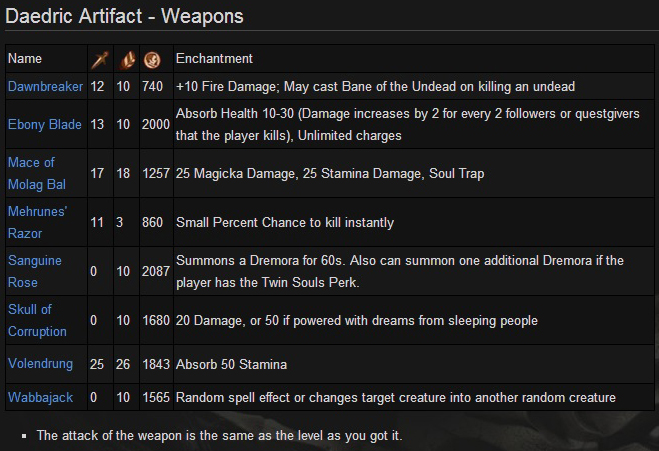Image resolution: width=659 pixels, height=451 pixels.
Task: Click the Name column header
Action: [x=25, y=59]
